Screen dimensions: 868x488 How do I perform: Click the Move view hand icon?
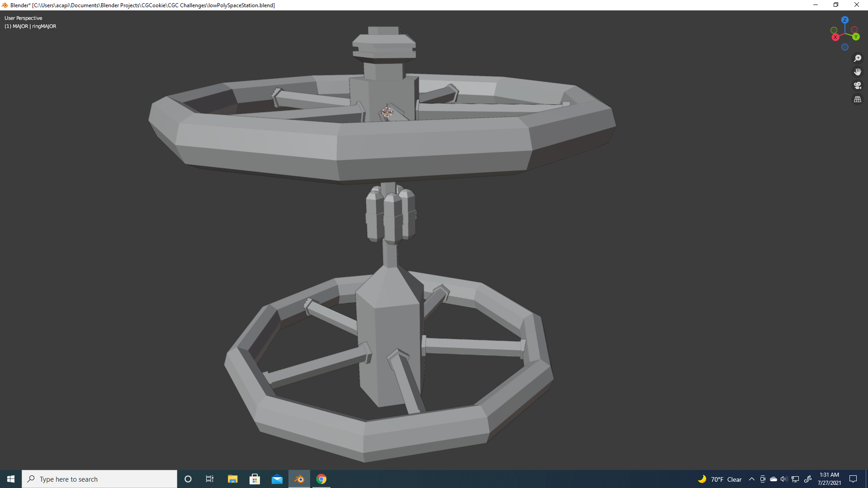pos(857,72)
